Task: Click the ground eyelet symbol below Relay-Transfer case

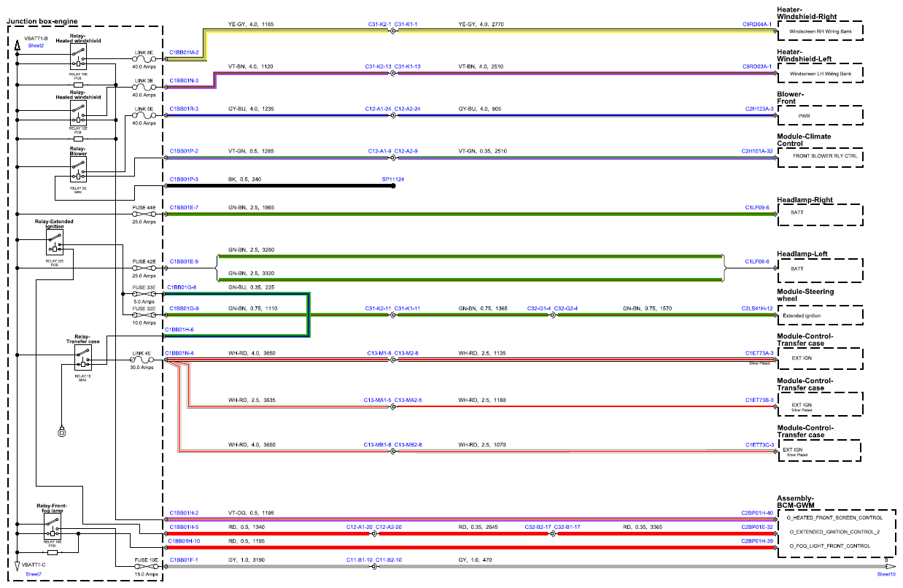Action: (x=62, y=433)
